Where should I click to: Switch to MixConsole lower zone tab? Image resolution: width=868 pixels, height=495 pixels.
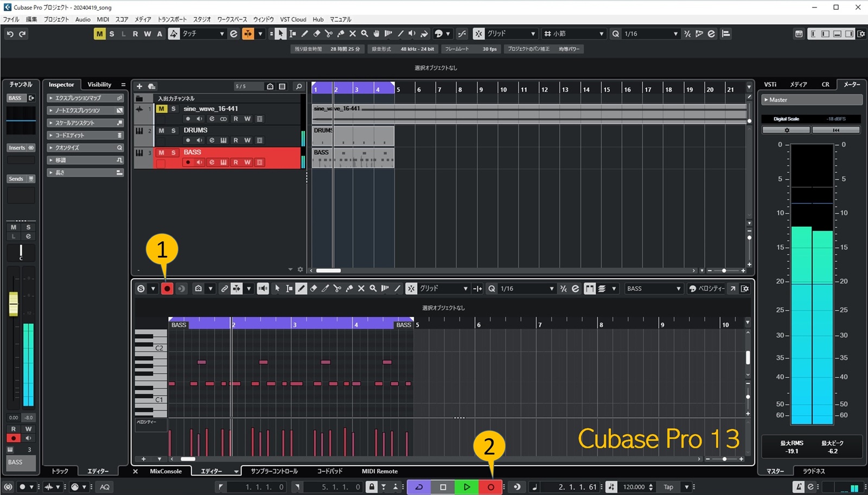coord(165,472)
